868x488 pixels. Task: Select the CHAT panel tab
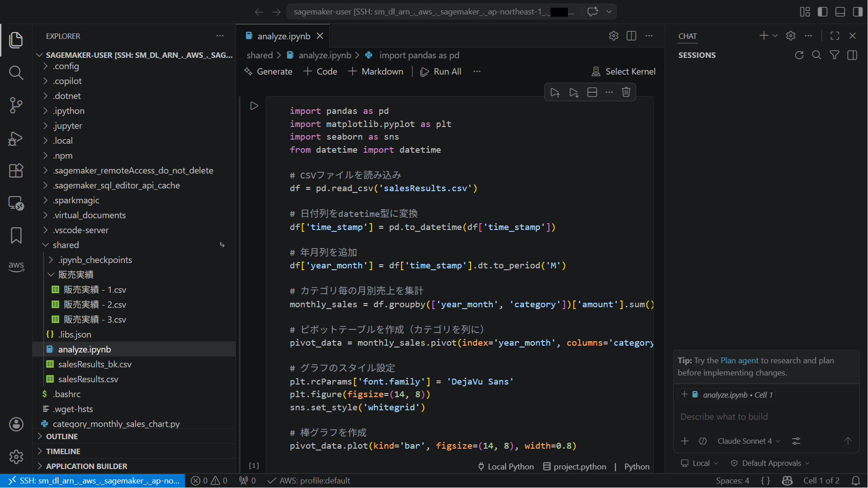point(687,36)
